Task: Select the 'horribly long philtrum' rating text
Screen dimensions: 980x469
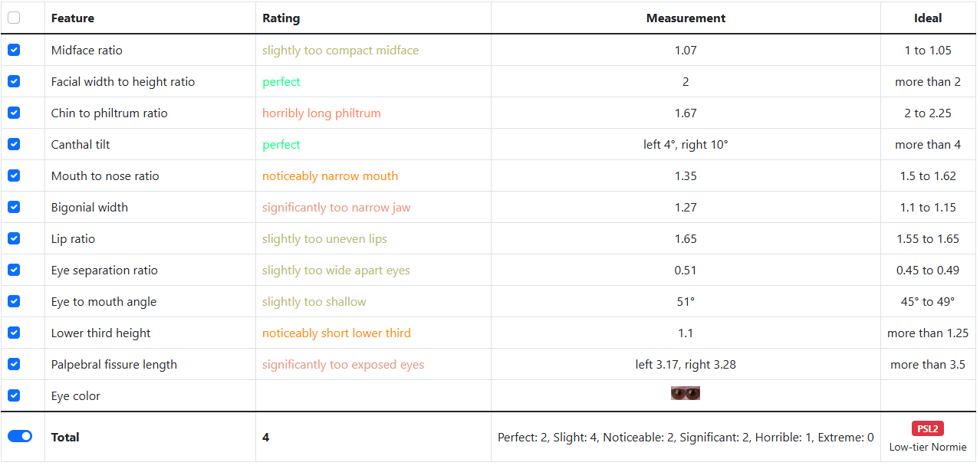Action: 321,113
